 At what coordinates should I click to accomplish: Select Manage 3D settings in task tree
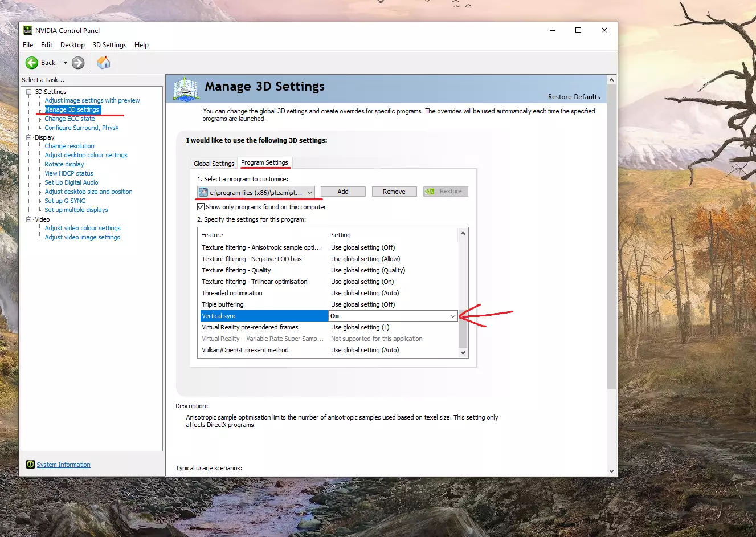72,109
